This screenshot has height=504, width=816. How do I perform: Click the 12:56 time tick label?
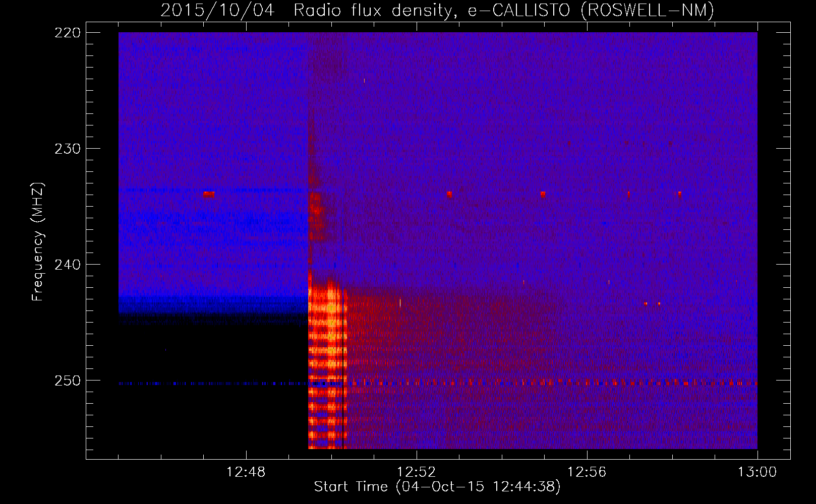coord(587,472)
